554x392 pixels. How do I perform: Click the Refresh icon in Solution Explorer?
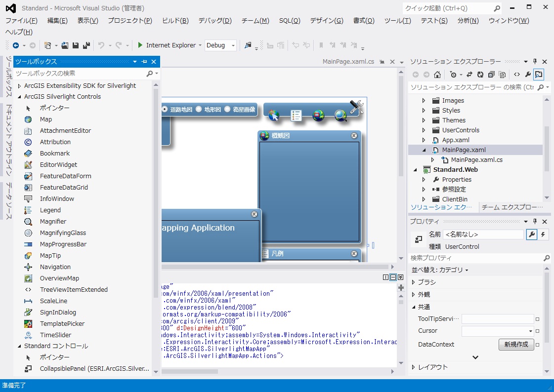[480, 75]
